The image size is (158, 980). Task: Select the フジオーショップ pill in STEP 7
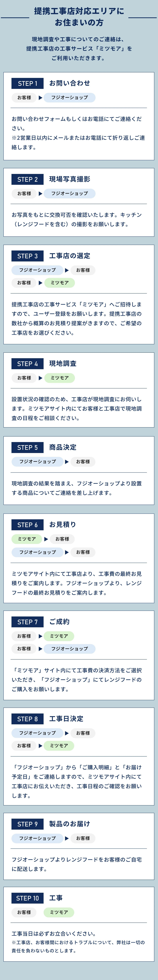coord(69,649)
